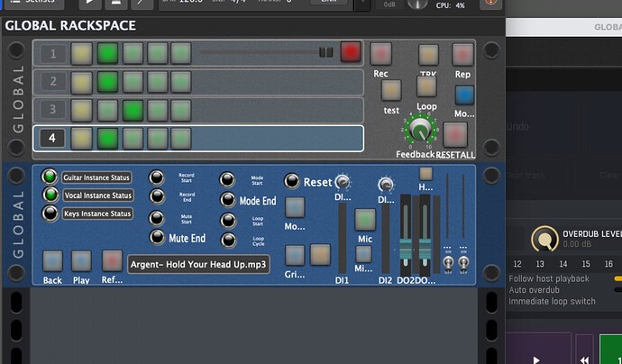The height and width of the screenshot is (364, 622).
Task: Toggle the Mute End indicator
Action: pyautogui.click(x=157, y=239)
